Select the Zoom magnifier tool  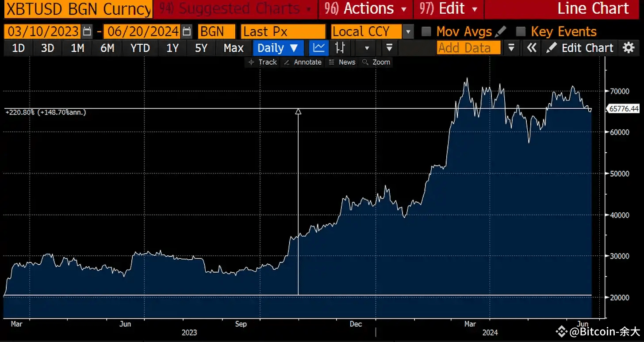[x=376, y=62]
